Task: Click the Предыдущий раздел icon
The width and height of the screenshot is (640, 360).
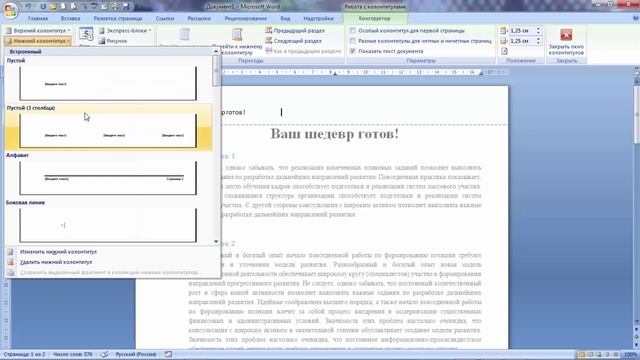Action: [269, 30]
